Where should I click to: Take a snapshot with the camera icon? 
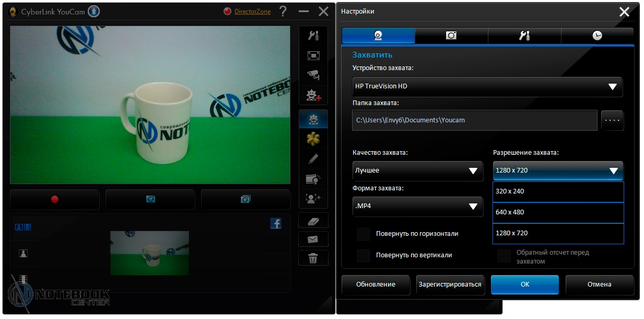pyautogui.click(x=150, y=199)
